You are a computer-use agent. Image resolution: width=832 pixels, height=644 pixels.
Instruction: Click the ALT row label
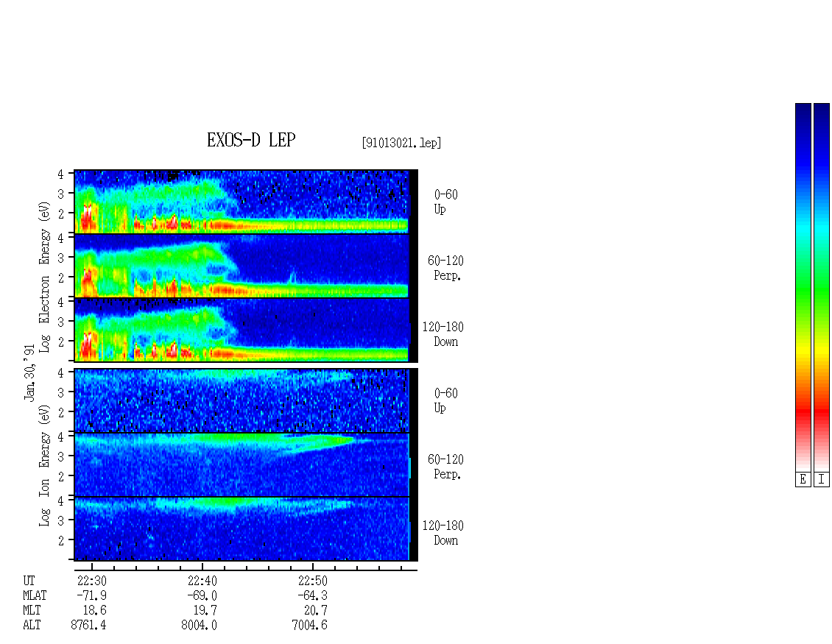pos(32,626)
